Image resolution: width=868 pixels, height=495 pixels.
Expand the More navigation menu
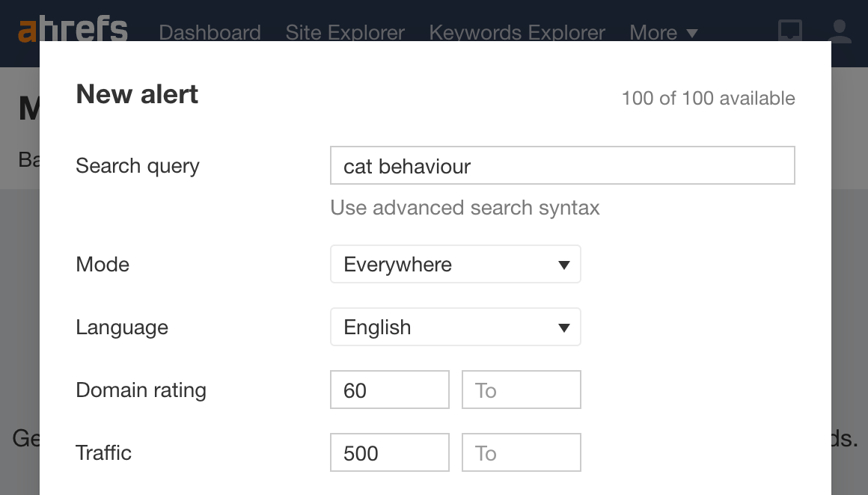pos(652,33)
